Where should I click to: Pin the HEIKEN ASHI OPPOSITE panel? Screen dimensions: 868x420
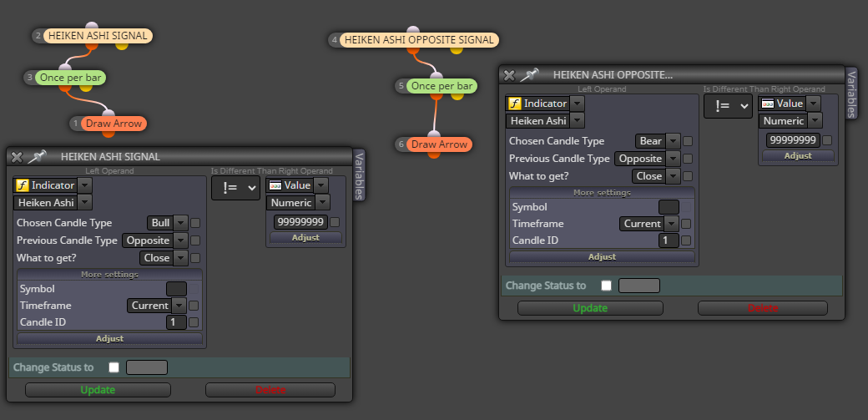click(530, 75)
